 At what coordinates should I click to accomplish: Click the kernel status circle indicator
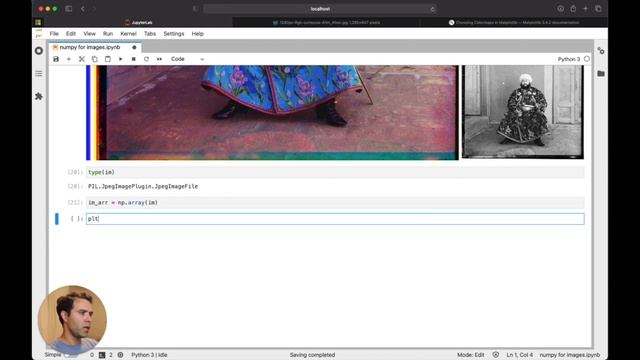point(587,59)
